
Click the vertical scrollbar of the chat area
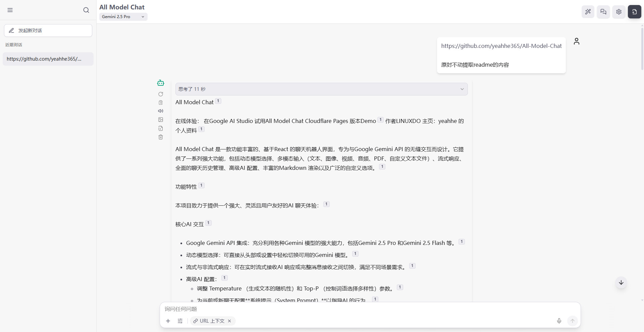point(642,49)
